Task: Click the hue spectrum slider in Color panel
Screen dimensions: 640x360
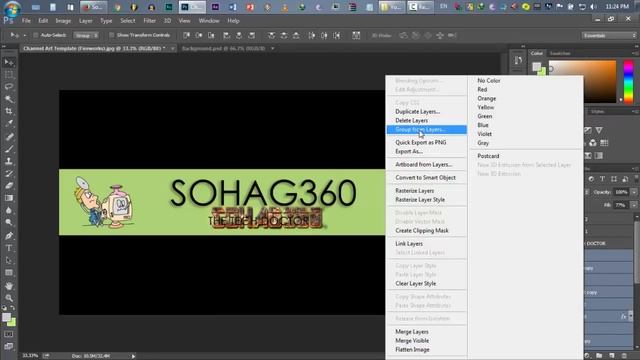Action: pyautogui.click(x=629, y=82)
